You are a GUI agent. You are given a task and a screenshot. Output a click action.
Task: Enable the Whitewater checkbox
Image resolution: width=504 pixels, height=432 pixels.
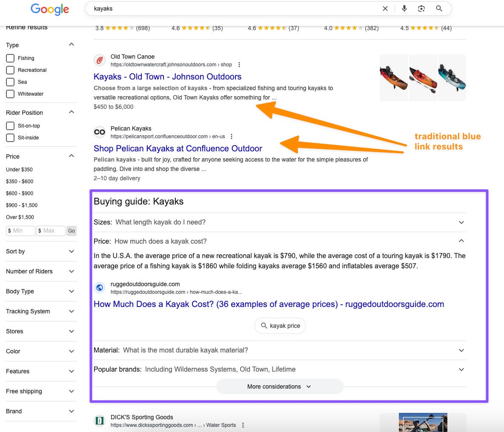(x=10, y=94)
